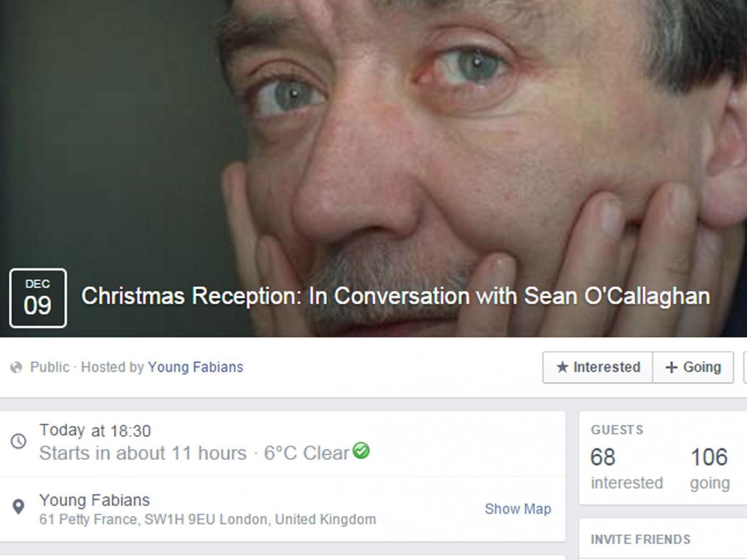
Task: Mark yourself as Interested with star button
Action: tap(598, 367)
